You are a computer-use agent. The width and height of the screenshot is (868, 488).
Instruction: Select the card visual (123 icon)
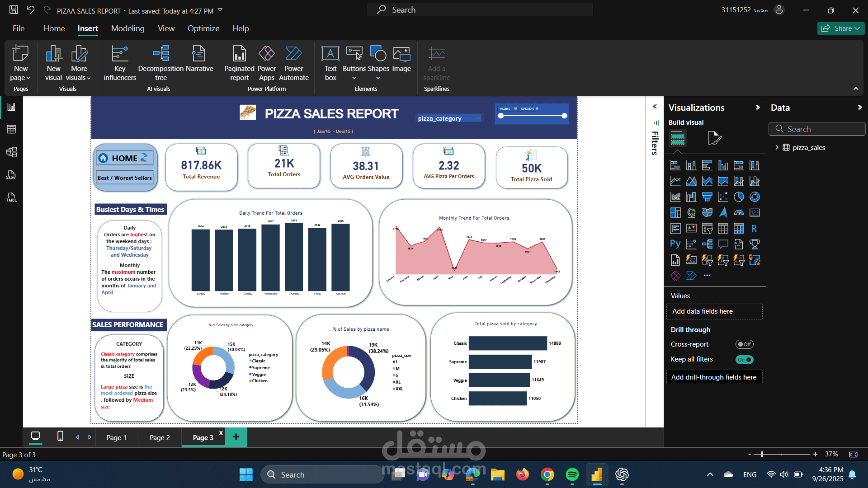[x=755, y=213]
